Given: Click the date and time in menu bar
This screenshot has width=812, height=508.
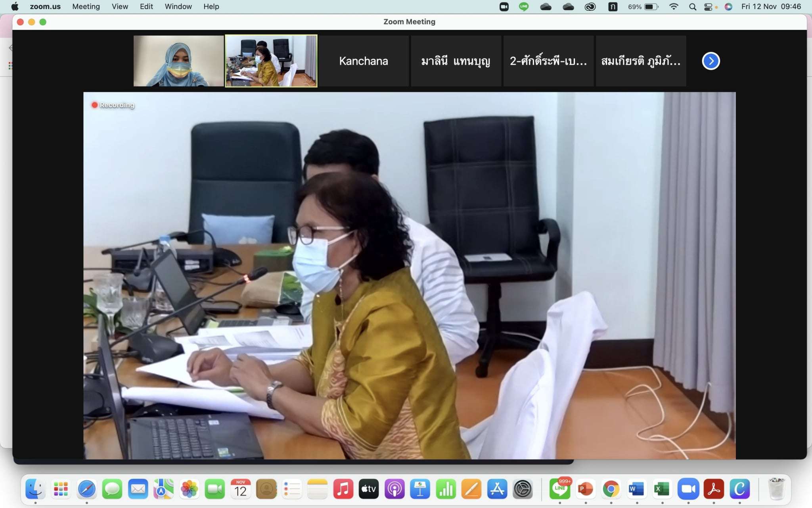Looking at the screenshot, I should click(x=771, y=6).
